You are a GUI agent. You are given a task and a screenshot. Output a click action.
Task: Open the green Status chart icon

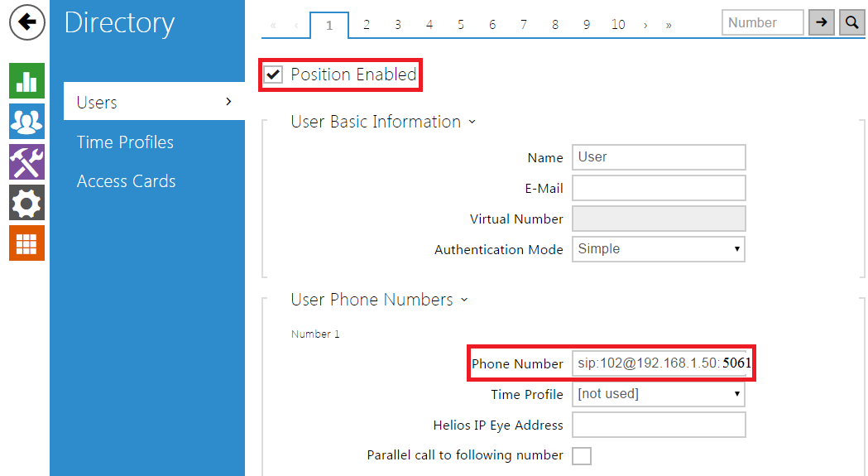[26, 81]
